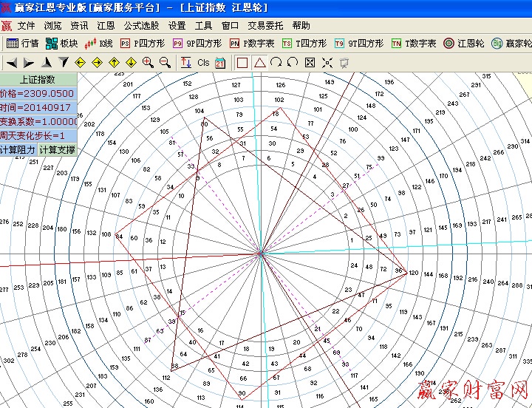Click the Cls clear button
Viewport: 532px width, 408px height.
point(203,63)
